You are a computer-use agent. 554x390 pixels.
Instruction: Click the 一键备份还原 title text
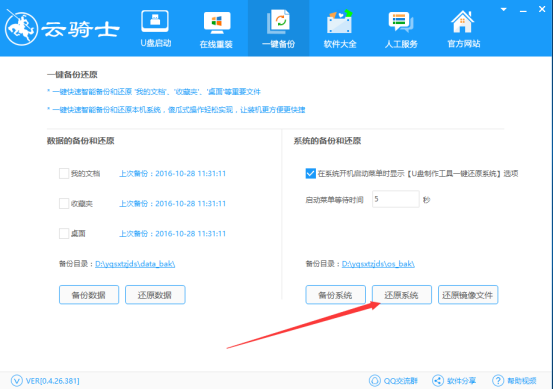tap(72, 75)
